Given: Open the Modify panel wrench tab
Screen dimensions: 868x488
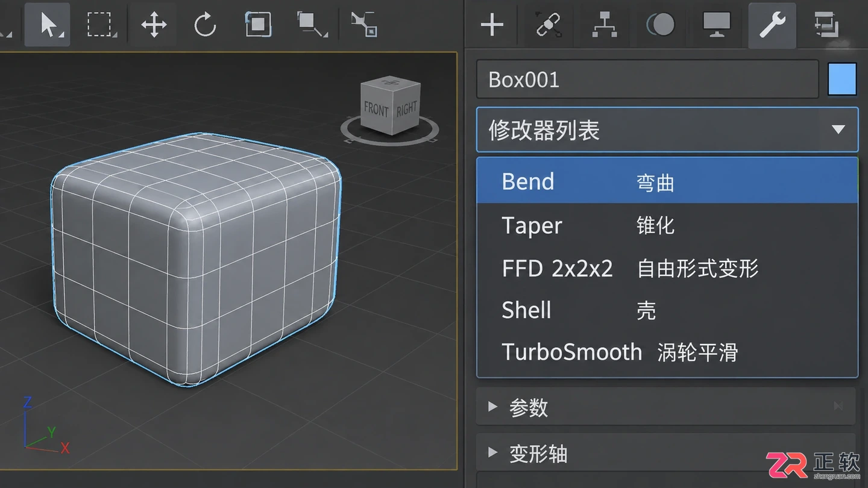Looking at the screenshot, I should tap(772, 25).
